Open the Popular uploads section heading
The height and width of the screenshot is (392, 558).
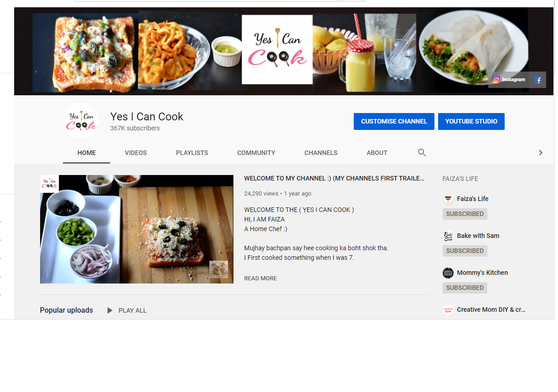click(x=67, y=310)
